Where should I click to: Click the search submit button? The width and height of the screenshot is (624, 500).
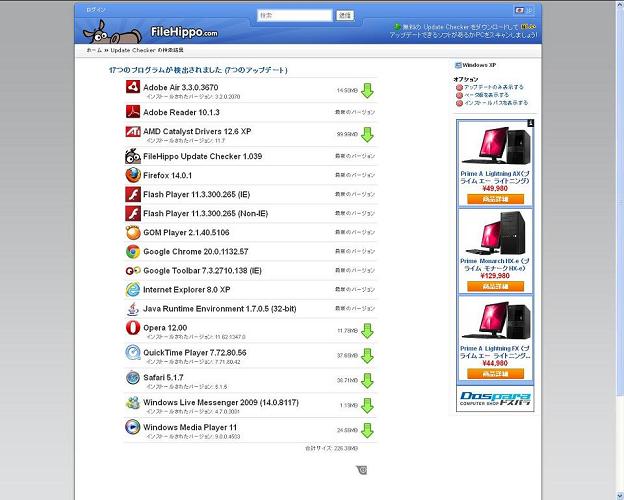click(345, 16)
